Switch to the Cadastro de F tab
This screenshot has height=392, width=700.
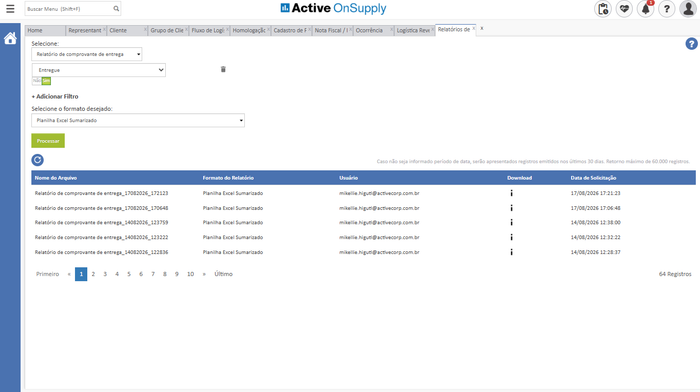(x=290, y=30)
